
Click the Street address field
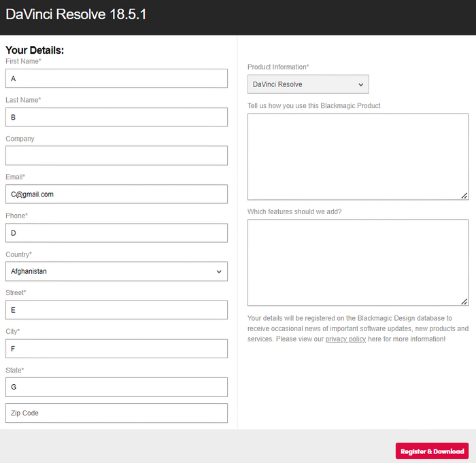[x=116, y=310]
